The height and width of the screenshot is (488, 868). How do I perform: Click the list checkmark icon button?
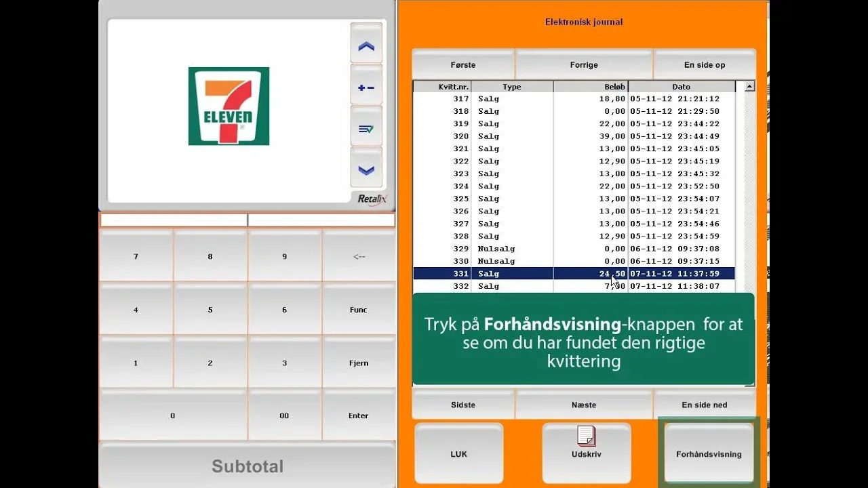point(366,129)
